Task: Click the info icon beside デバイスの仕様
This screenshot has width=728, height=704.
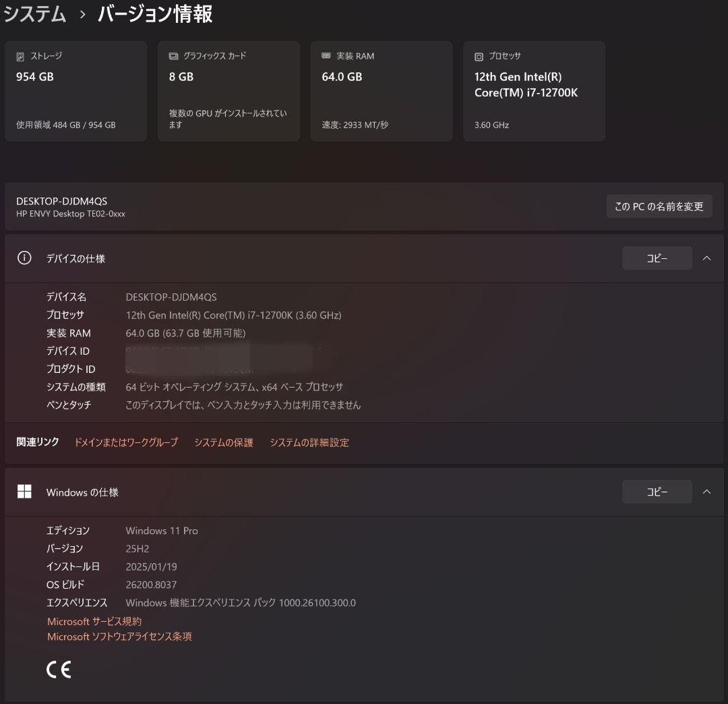Action: 24,258
